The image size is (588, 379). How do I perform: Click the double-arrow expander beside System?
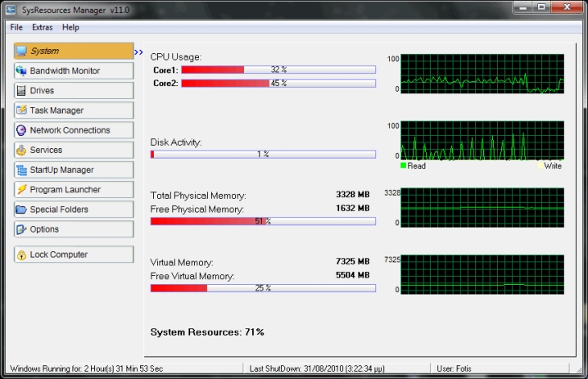click(x=138, y=52)
